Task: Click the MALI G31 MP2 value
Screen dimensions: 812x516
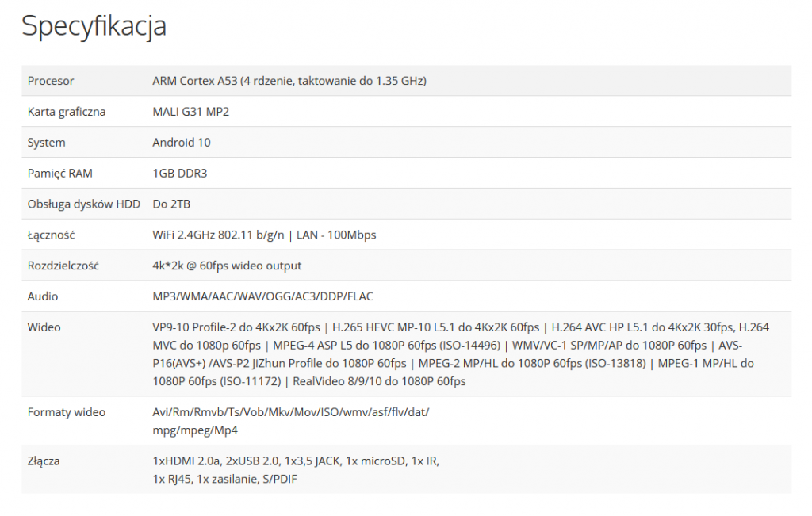Action: [190, 112]
